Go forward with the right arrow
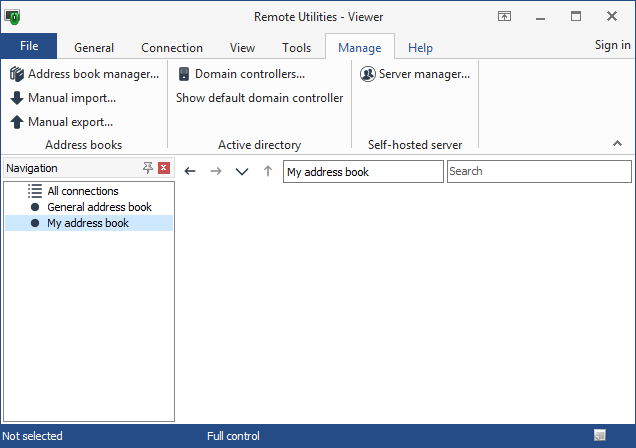The image size is (636, 448). pyautogui.click(x=215, y=172)
